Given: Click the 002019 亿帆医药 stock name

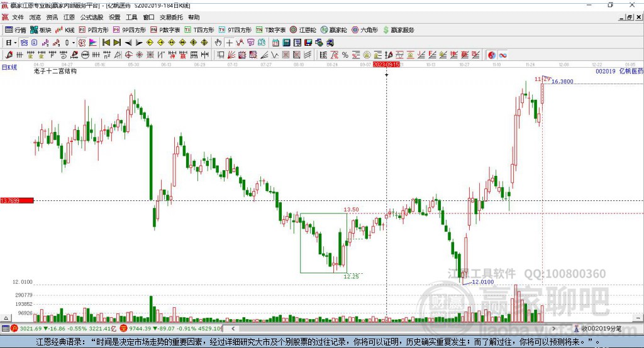Looking at the screenshot, I should [x=619, y=71].
